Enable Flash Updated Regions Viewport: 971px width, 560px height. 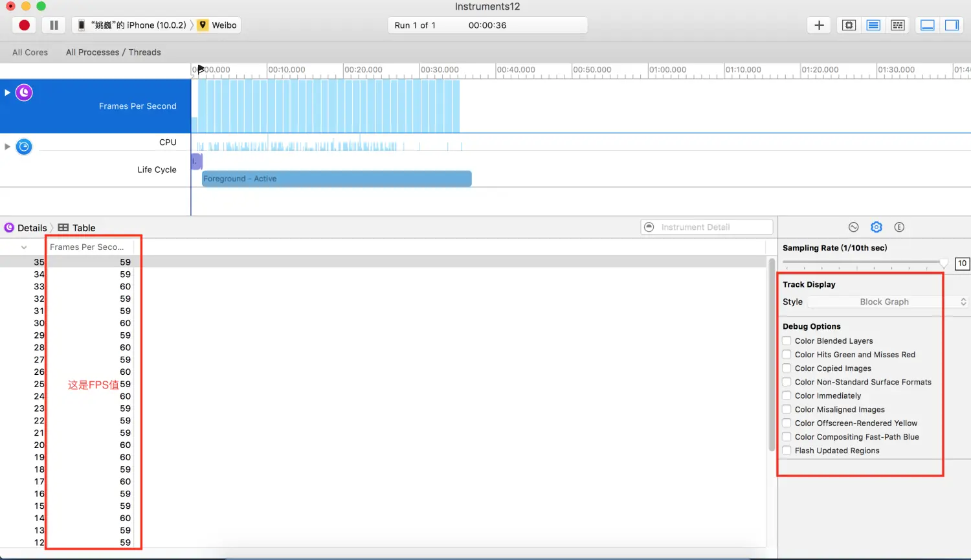[x=787, y=451]
